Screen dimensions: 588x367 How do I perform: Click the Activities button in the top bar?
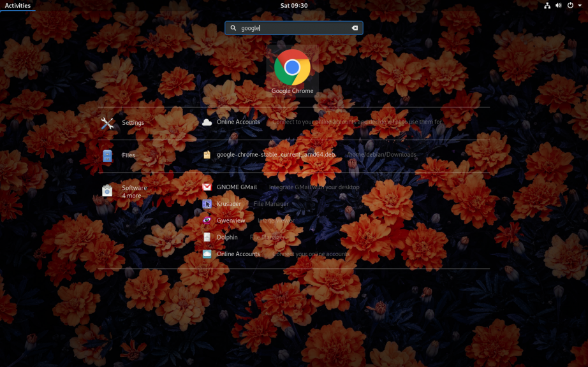pyautogui.click(x=18, y=5)
